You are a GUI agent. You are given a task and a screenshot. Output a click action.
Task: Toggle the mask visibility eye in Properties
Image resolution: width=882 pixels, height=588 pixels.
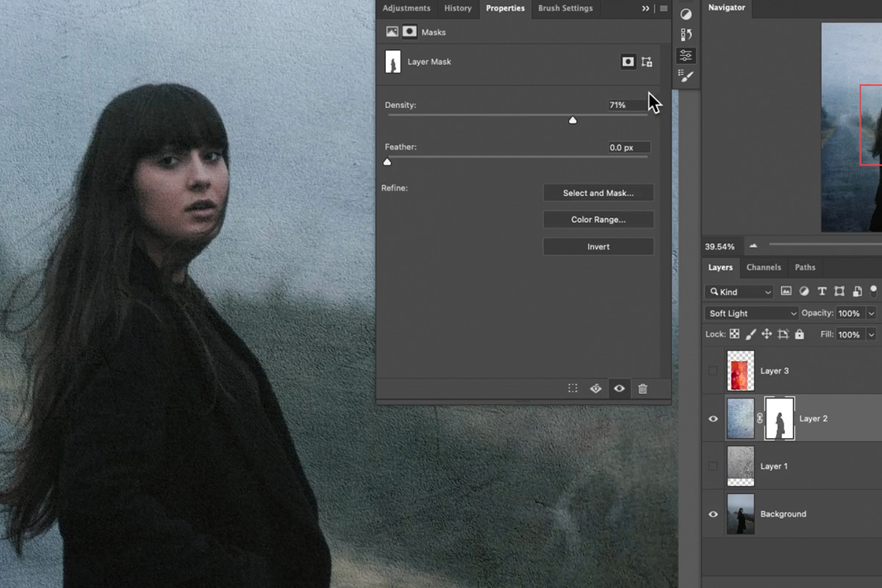point(620,389)
